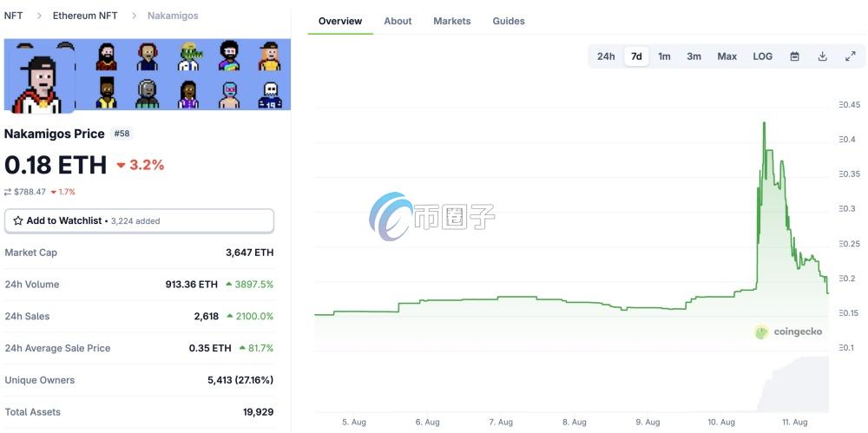
Task: Expand the chart to fullscreen
Action: [851, 56]
